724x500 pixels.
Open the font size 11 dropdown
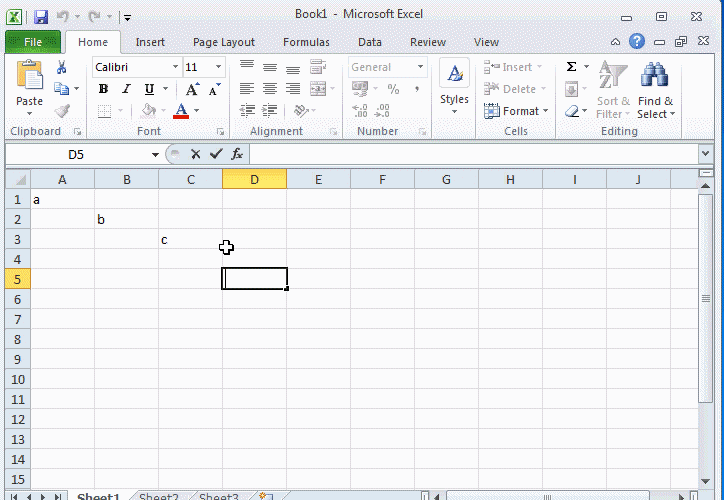point(219,67)
